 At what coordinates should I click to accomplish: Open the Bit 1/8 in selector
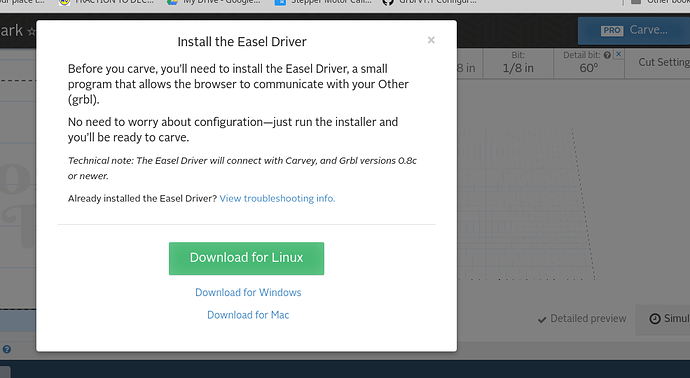pyautogui.click(x=518, y=63)
